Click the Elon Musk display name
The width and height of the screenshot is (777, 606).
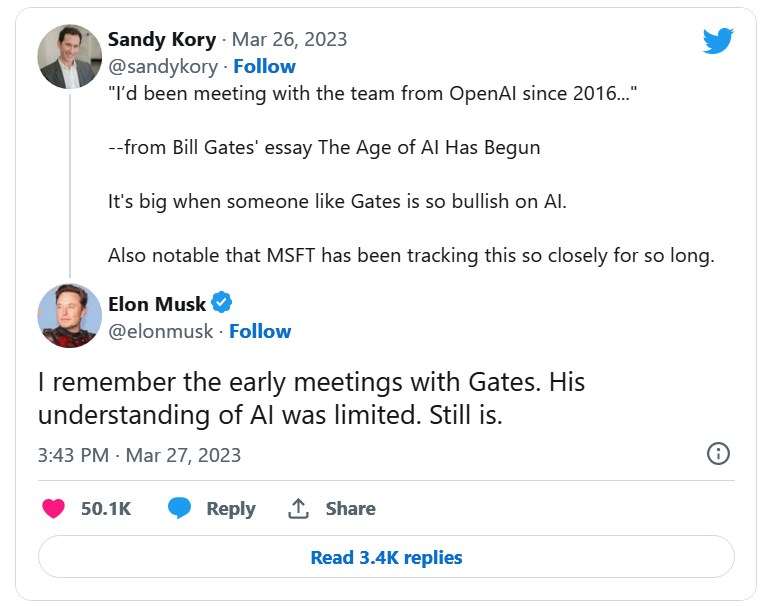coord(157,304)
